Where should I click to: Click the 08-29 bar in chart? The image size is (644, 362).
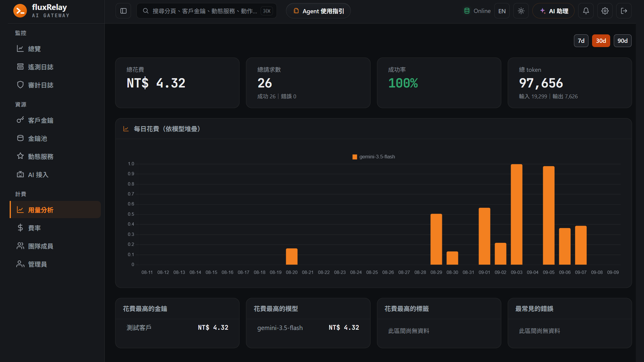tap(436, 239)
